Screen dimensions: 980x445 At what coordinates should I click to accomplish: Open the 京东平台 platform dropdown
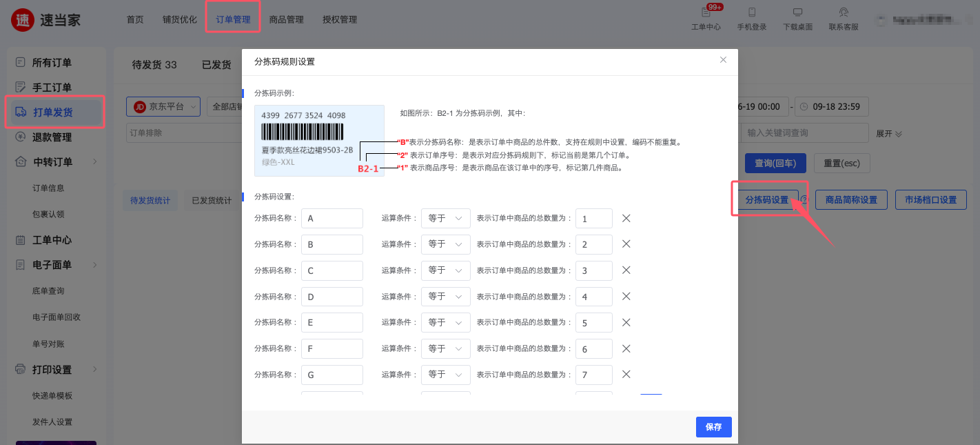point(163,106)
